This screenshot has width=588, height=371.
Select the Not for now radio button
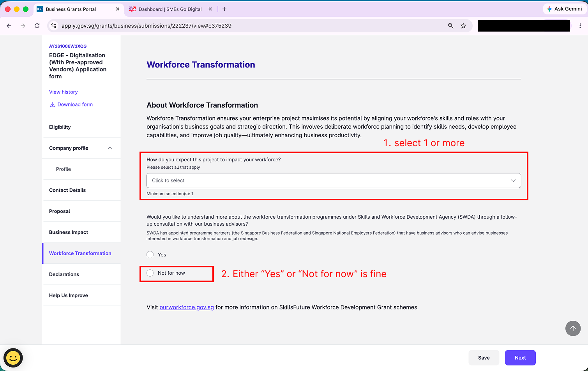[150, 273]
